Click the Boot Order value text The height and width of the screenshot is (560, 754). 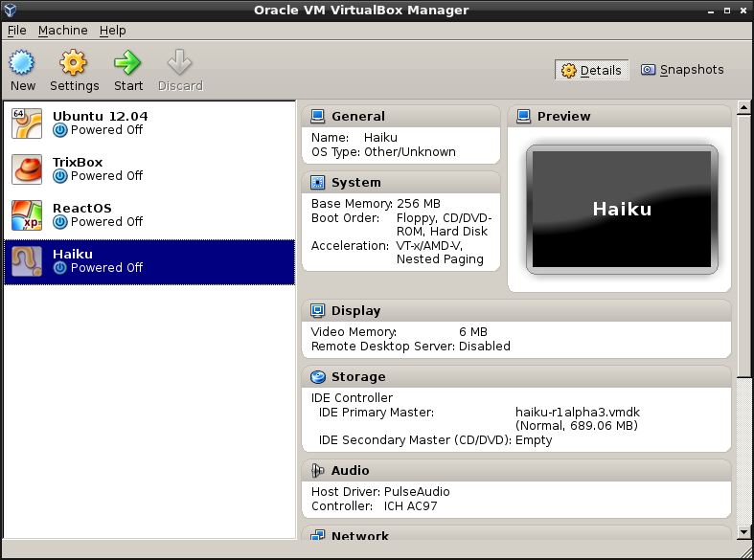pyautogui.click(x=444, y=225)
